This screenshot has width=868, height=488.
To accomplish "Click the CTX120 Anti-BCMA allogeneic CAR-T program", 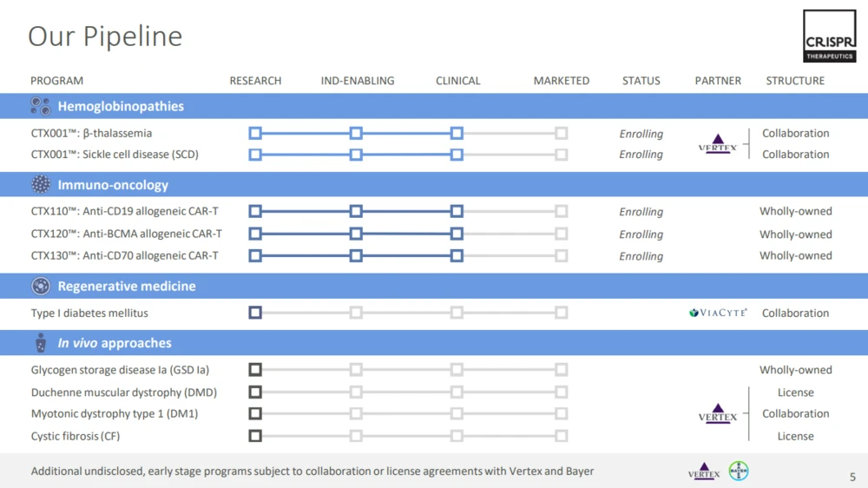I will point(127,234).
